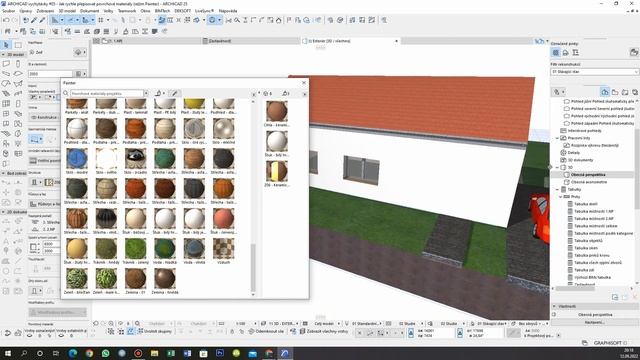Image resolution: width=640 pixels, height=360 pixels.
Task: Open the dropdown arrow beside the Painter paint bucket
Action: (164, 93)
